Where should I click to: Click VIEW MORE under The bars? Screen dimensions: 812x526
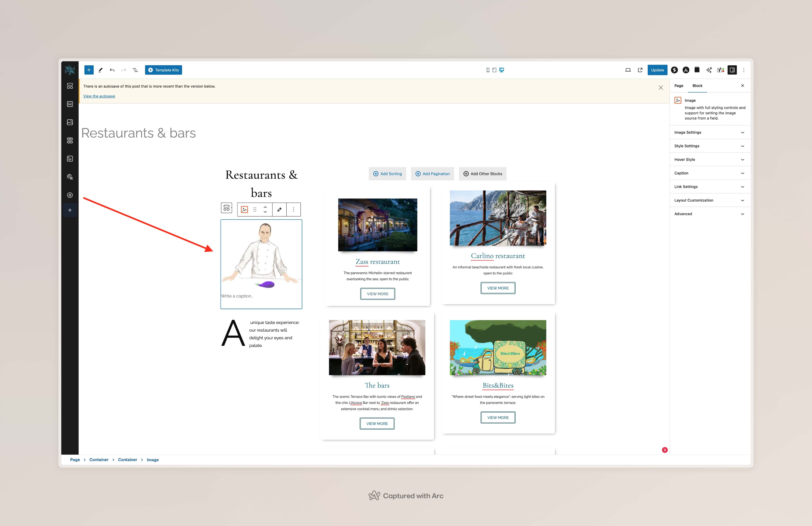tap(377, 423)
